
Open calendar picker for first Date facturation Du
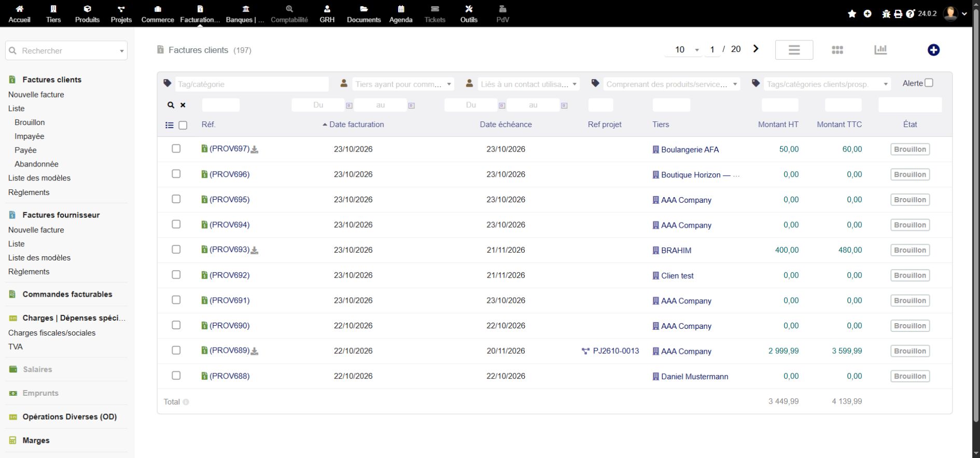click(x=349, y=105)
